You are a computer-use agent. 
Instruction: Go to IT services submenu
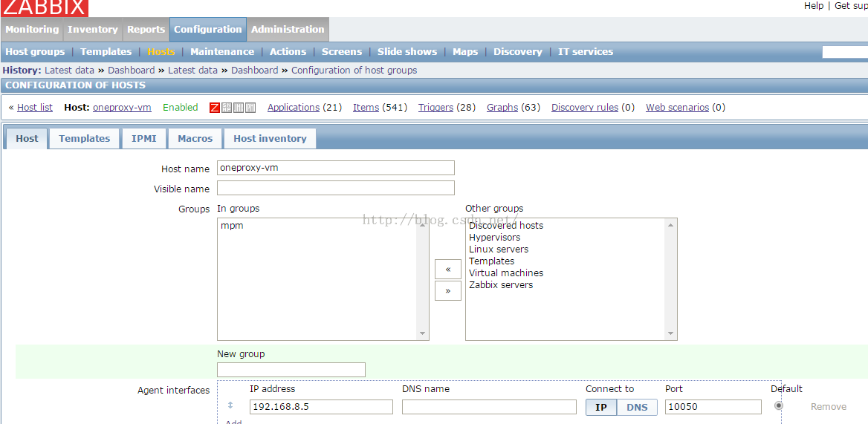585,51
